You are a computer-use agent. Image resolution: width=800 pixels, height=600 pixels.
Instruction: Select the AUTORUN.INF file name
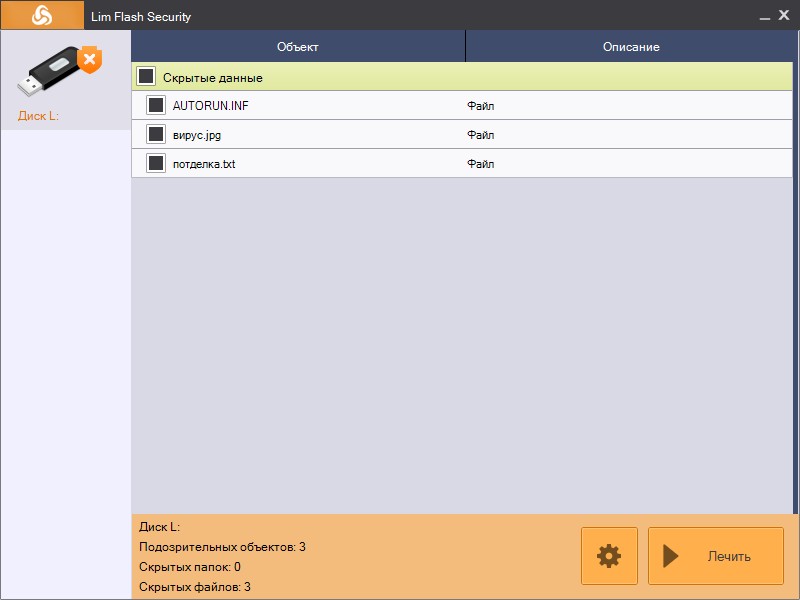211,106
